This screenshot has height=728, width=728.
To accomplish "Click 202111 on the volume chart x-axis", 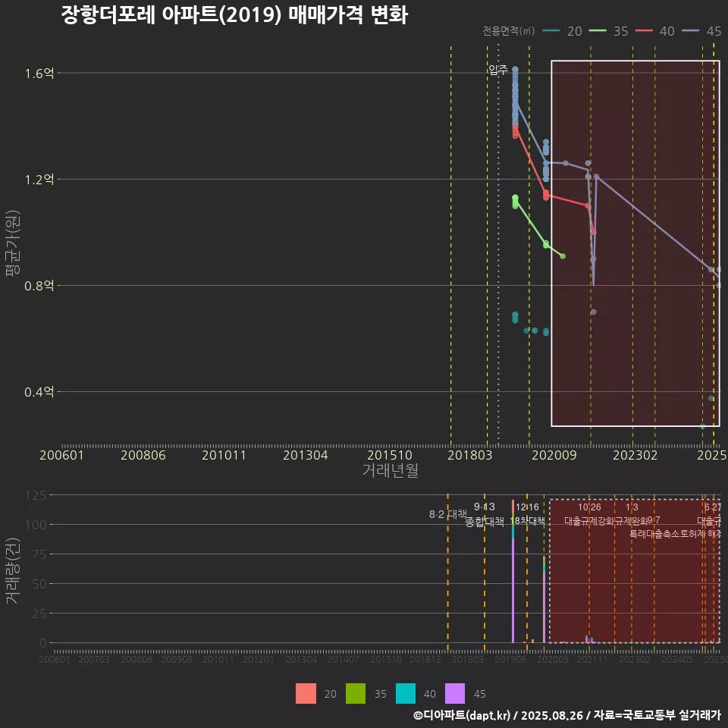I will pos(592,659).
